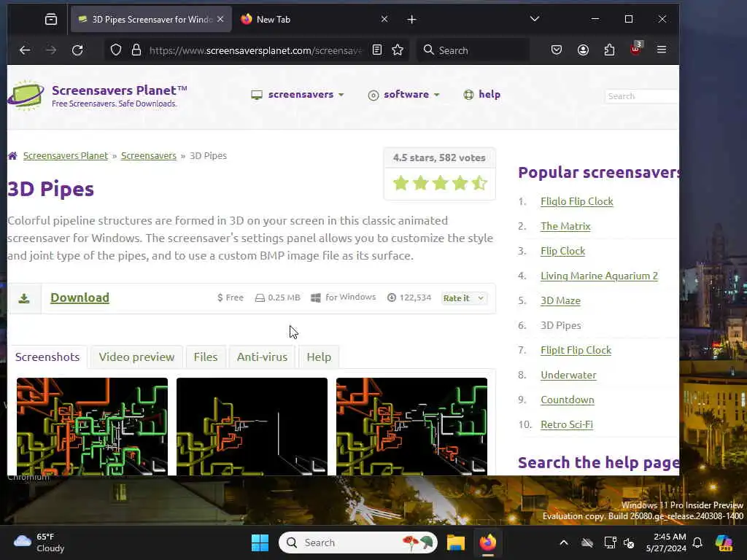Open the tracking protection shield icon
This screenshot has height=560, width=747.
pos(116,50)
